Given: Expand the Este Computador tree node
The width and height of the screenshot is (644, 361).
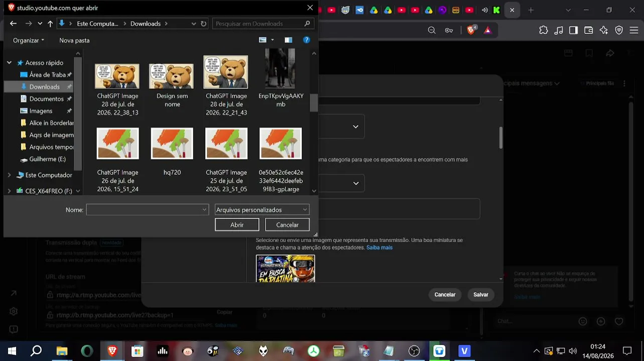Looking at the screenshot, I should click(x=10, y=175).
